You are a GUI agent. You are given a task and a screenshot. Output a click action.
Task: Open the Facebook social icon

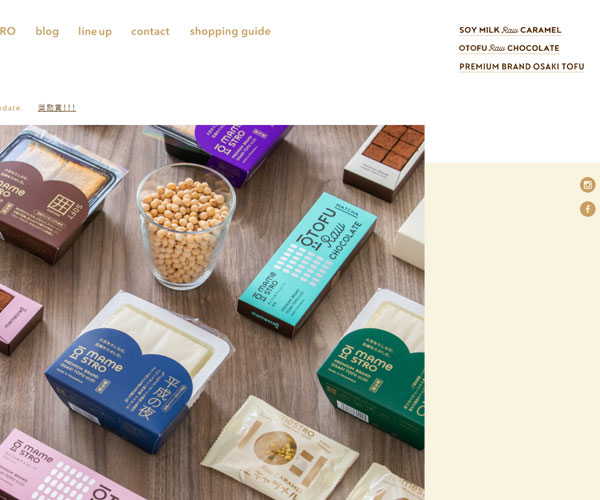[588, 209]
